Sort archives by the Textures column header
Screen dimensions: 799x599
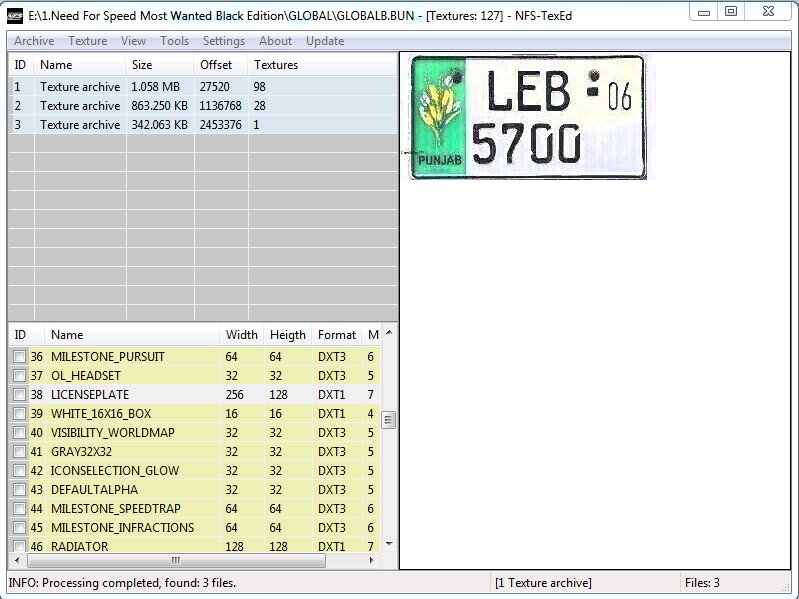point(322,65)
